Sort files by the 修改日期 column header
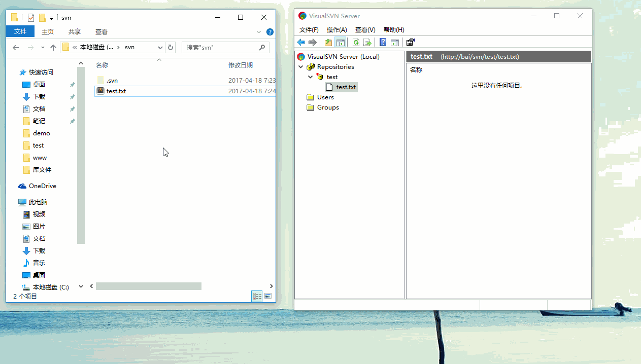Image resolution: width=641 pixels, height=364 pixels. tap(241, 65)
